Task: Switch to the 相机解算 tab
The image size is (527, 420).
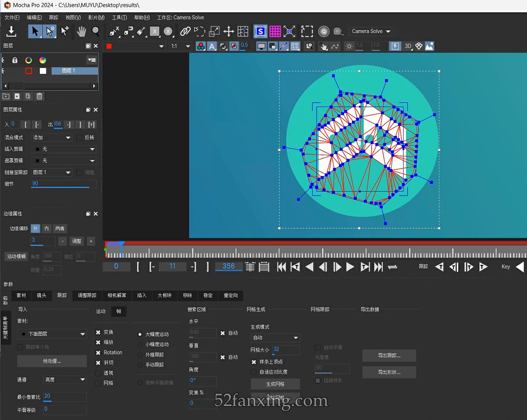Action: point(116,295)
